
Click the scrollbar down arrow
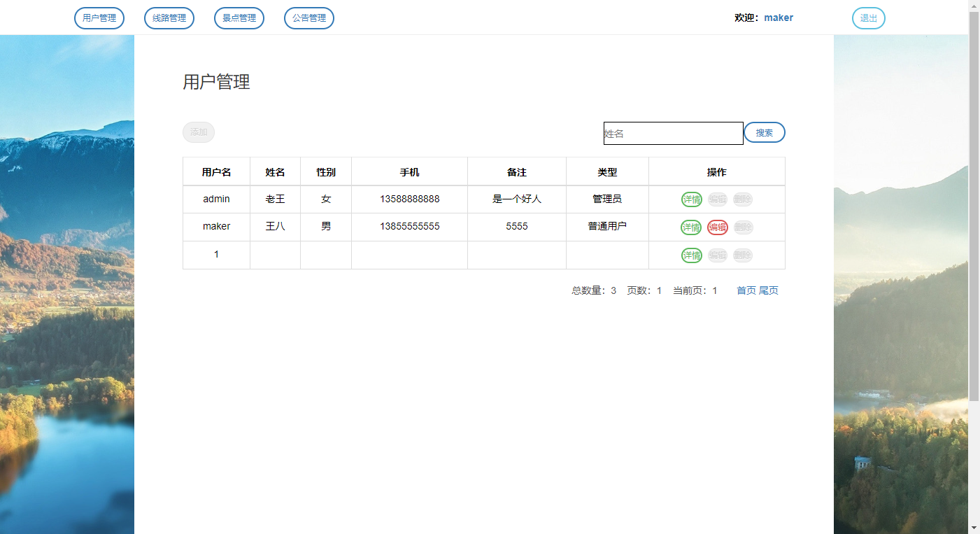(974, 528)
